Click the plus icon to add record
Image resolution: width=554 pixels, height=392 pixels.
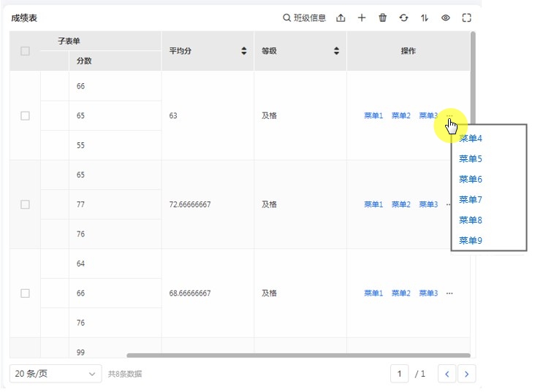point(362,18)
